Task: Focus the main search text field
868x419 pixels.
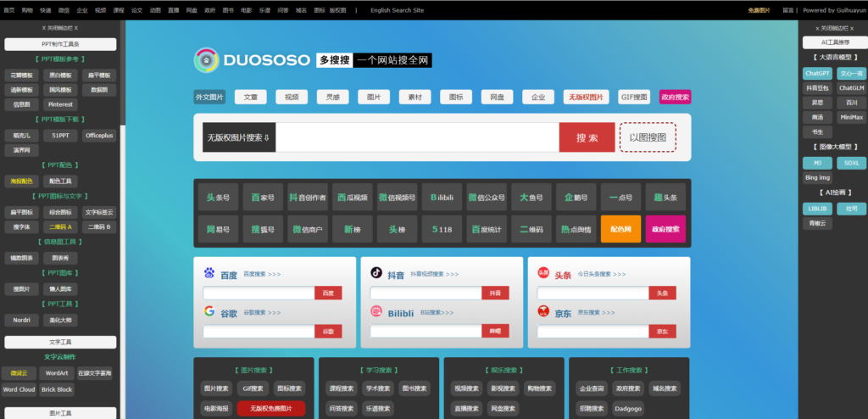Action: [x=417, y=137]
